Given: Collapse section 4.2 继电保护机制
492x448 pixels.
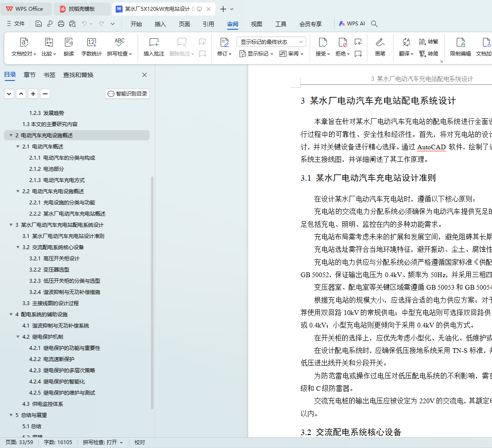Looking at the screenshot, I should pos(18,337).
